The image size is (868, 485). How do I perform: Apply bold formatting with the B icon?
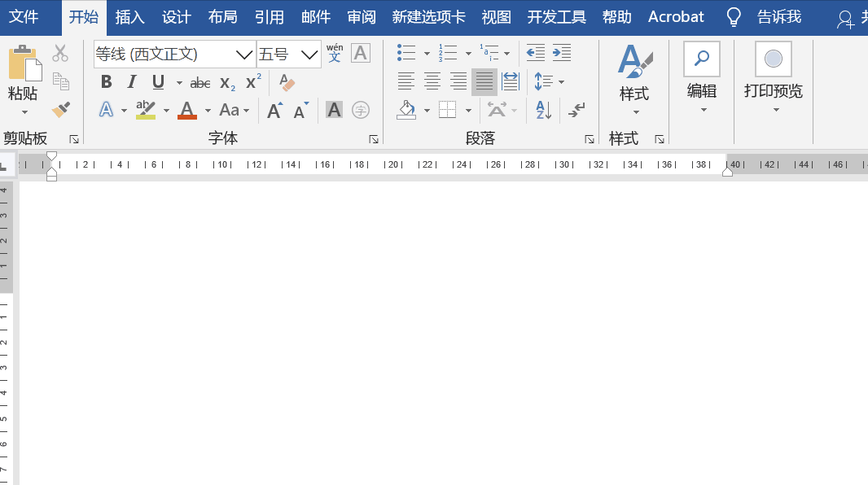106,81
